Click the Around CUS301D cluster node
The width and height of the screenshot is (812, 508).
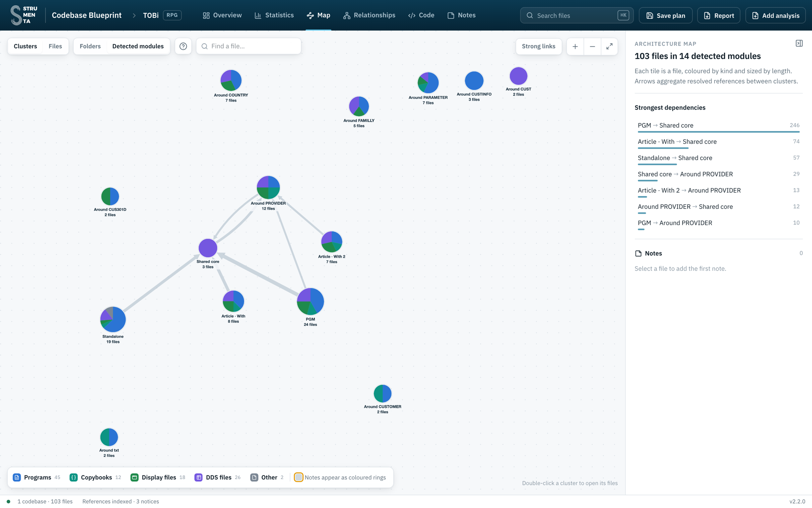pos(110,197)
